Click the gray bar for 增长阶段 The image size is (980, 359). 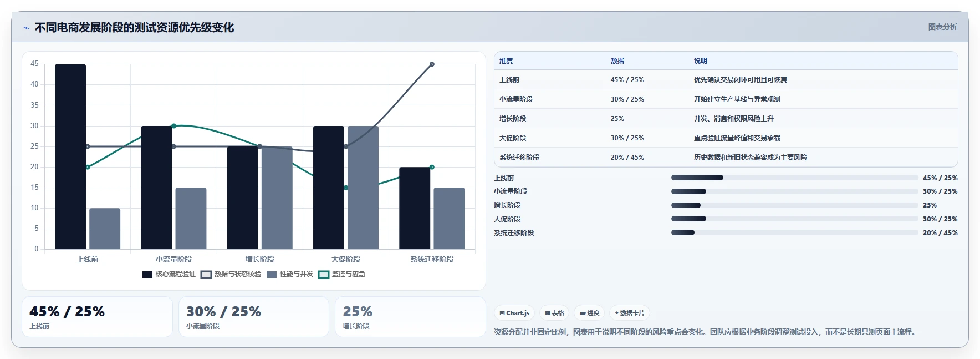tap(277, 198)
